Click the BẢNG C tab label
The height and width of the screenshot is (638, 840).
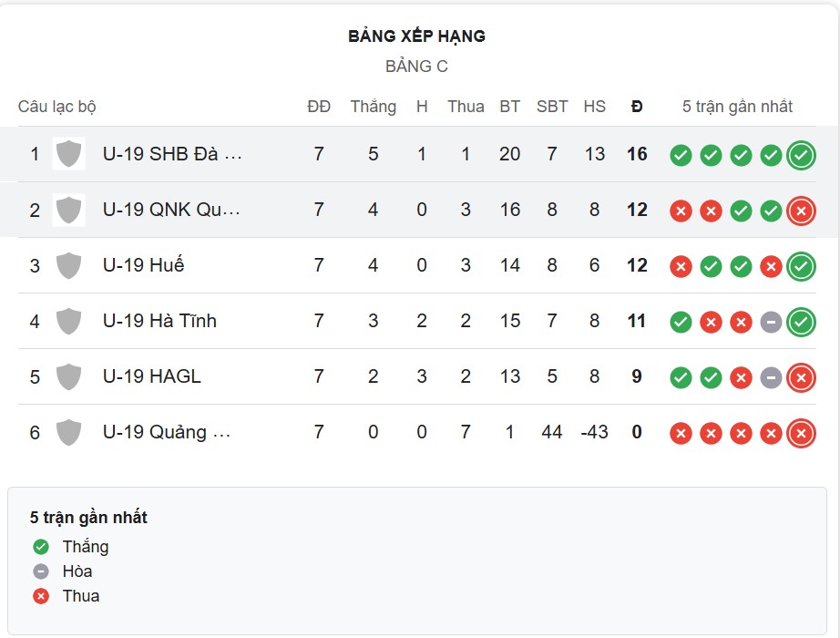pos(415,66)
